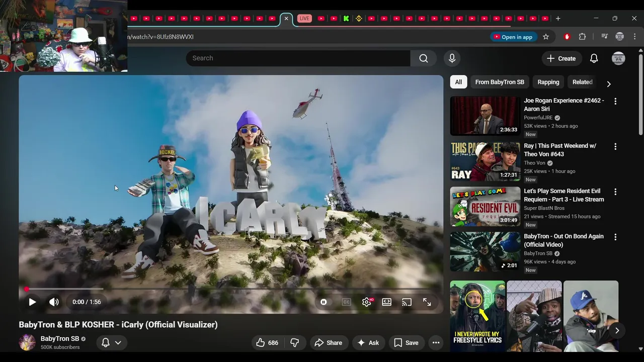
Task: Open the Create menu
Action: pyautogui.click(x=562, y=58)
